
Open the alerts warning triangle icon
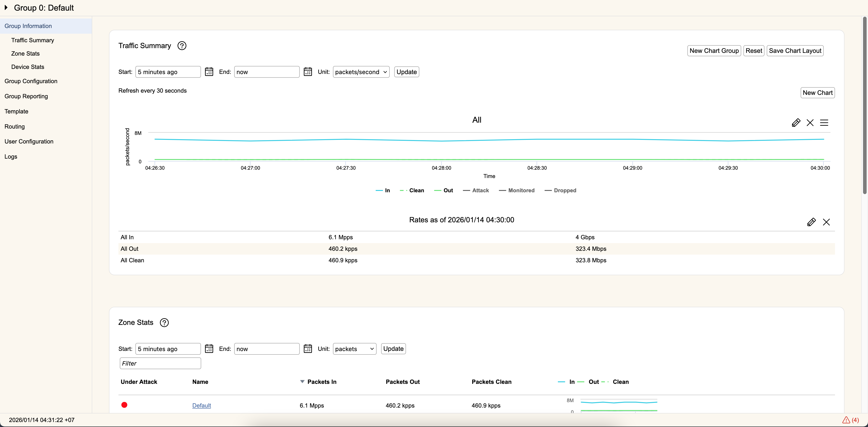(x=846, y=420)
